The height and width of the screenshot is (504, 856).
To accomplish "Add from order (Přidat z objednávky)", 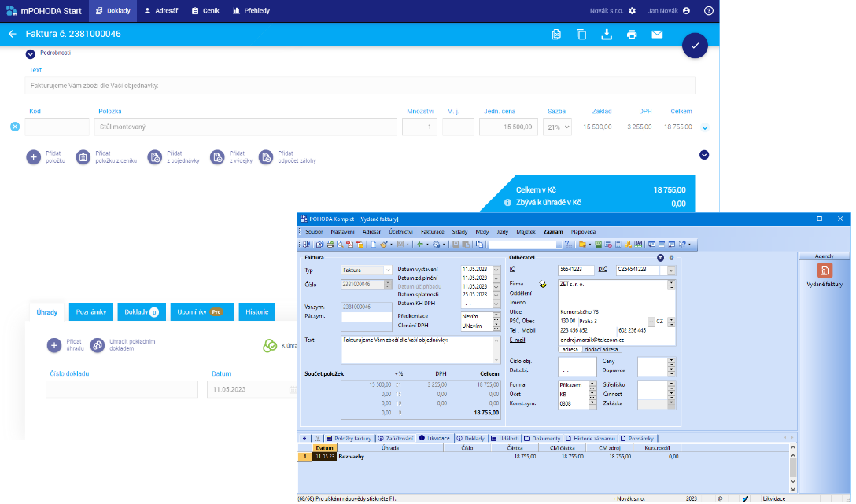I will coord(155,157).
